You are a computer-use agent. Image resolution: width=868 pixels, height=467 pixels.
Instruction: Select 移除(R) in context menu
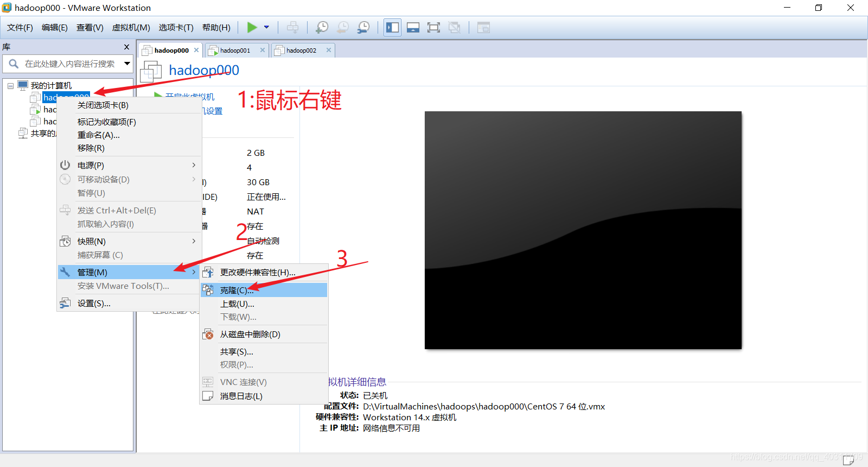tap(91, 148)
